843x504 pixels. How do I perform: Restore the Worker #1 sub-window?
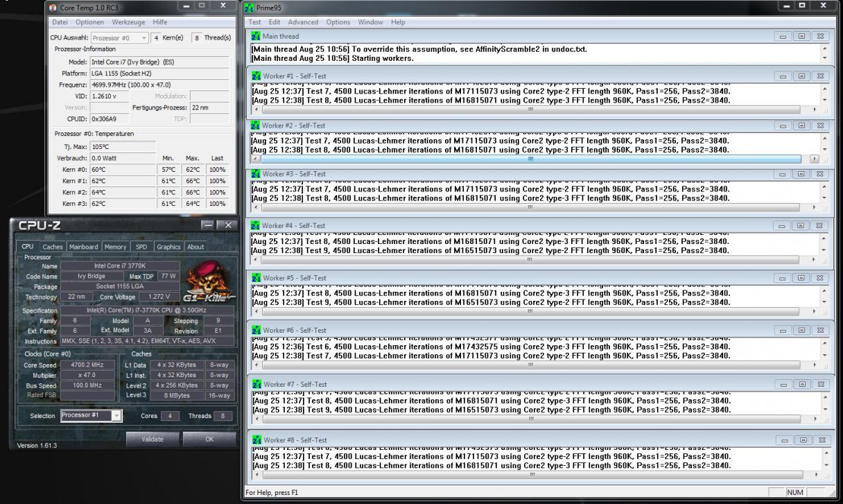(x=801, y=76)
